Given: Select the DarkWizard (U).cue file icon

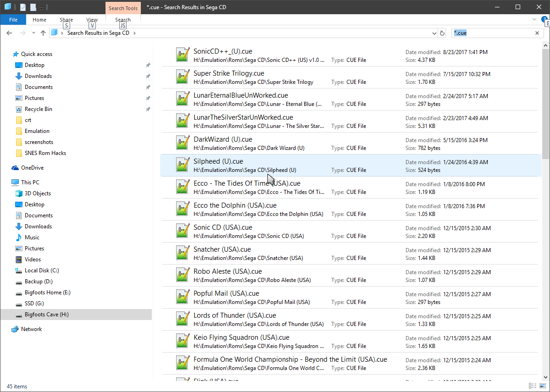Looking at the screenshot, I should (183, 143).
